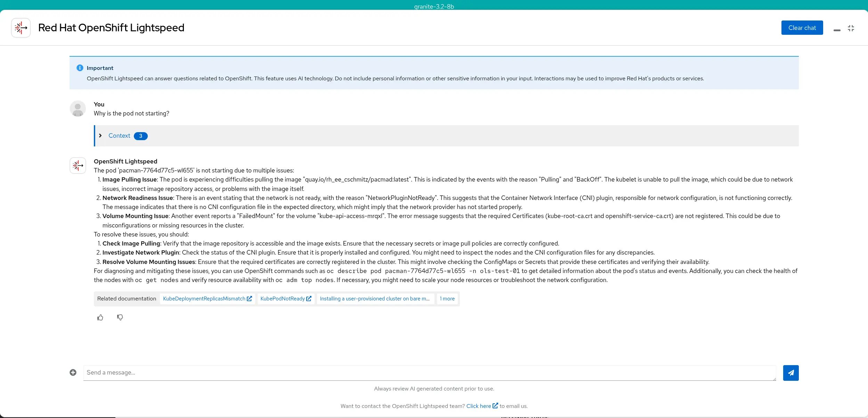Minimize the Lightspeed chat panel
868x418 pixels.
tap(837, 30)
